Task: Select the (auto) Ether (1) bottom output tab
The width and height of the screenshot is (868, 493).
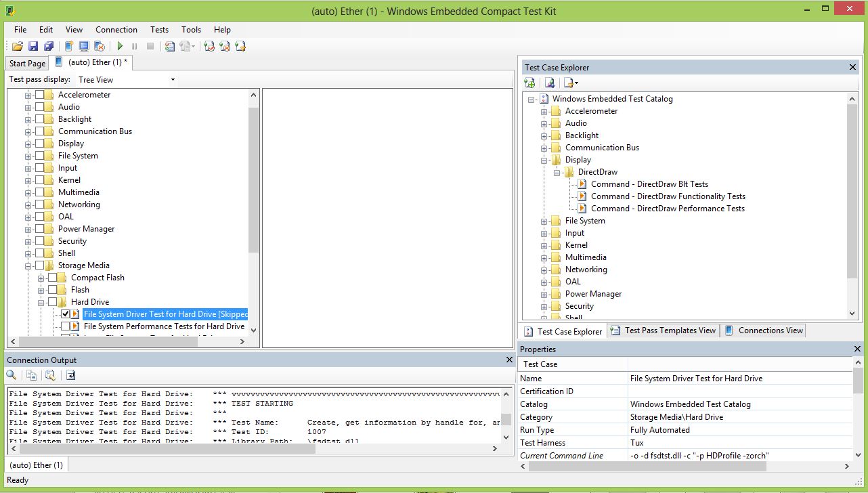Action: 37,465
